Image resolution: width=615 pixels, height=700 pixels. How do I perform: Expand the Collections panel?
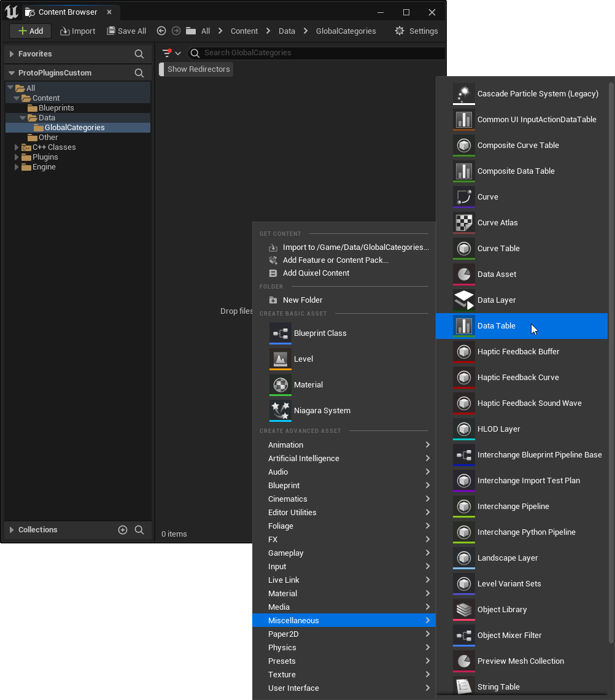12,530
